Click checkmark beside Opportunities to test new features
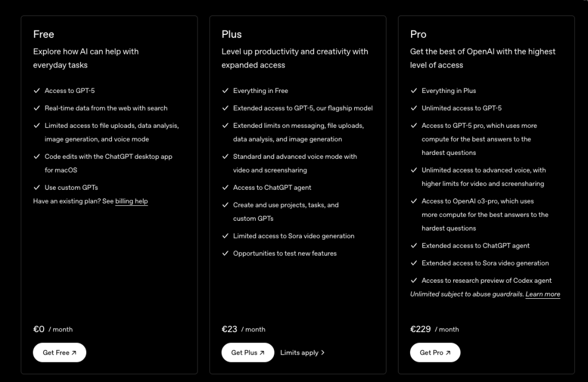The height and width of the screenshot is (382, 588). click(225, 253)
